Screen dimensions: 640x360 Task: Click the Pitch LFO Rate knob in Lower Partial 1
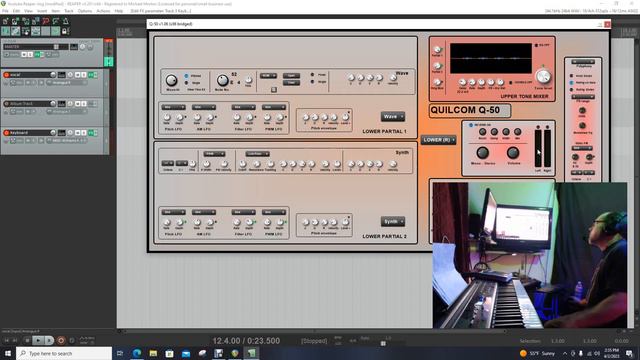pos(167,118)
